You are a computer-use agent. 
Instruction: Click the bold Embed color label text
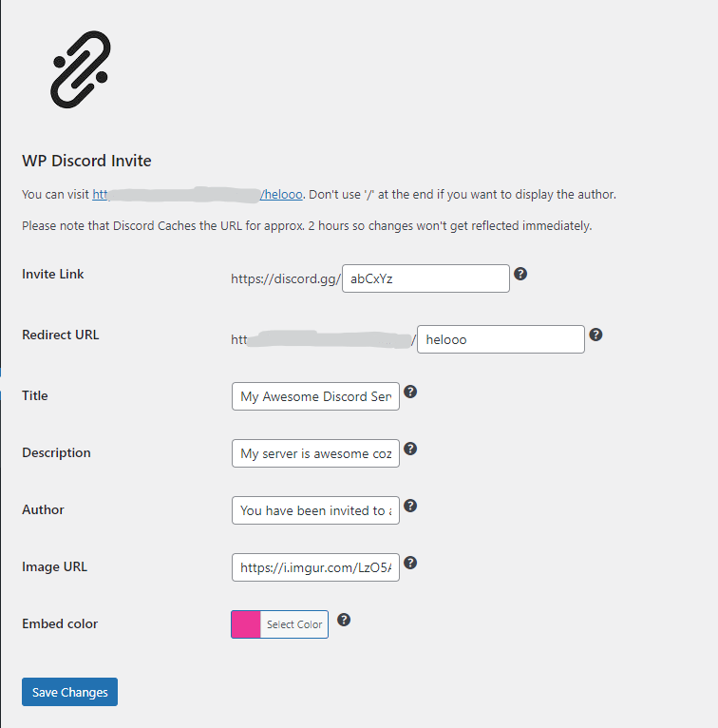click(60, 624)
